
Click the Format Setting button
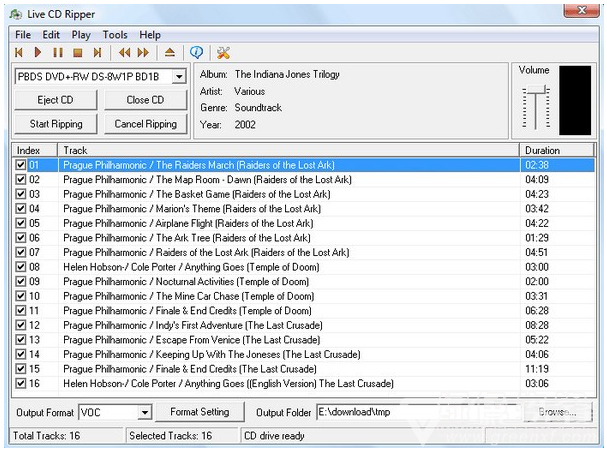tap(199, 412)
